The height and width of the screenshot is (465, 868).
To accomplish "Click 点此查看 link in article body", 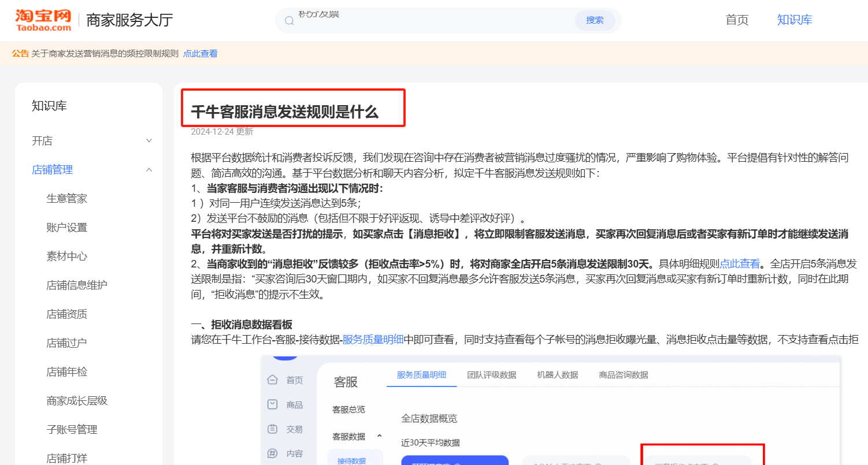I will [740, 264].
